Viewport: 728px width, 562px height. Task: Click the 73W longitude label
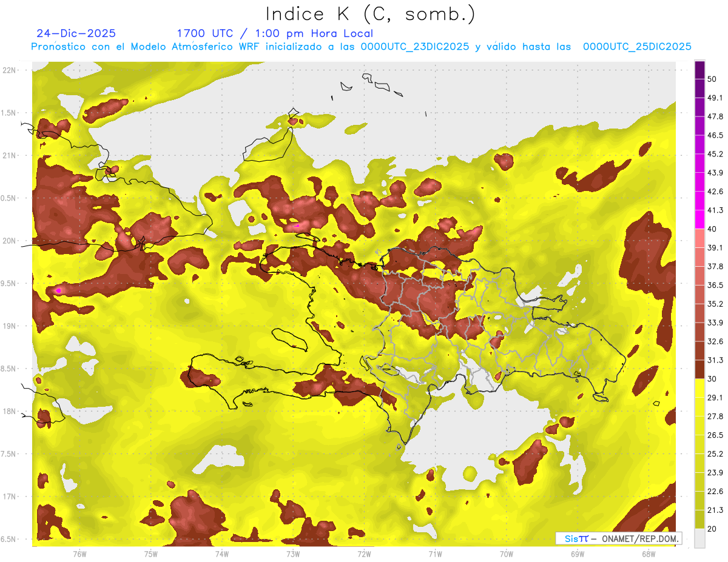[293, 554]
